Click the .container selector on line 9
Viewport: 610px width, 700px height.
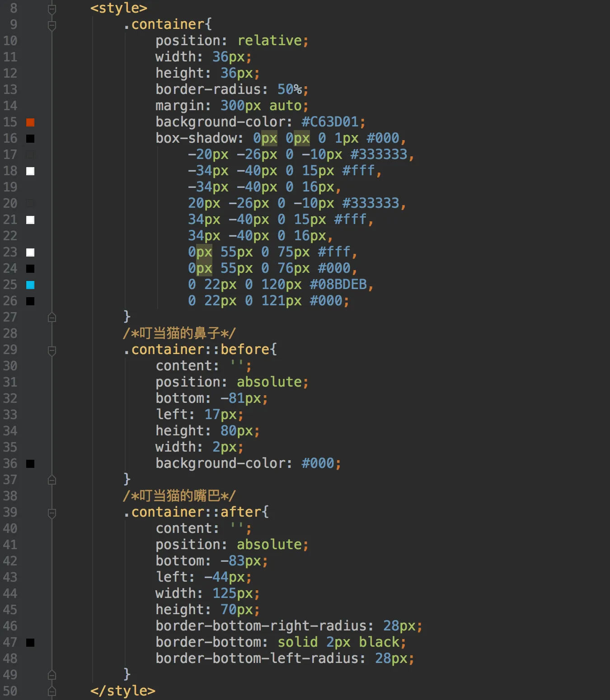point(164,24)
